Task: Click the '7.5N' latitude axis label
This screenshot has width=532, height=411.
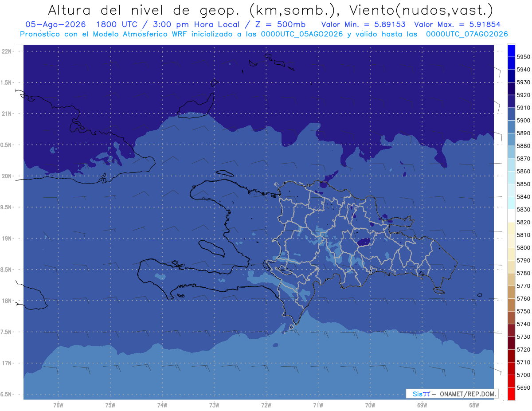Action: coord(7,332)
